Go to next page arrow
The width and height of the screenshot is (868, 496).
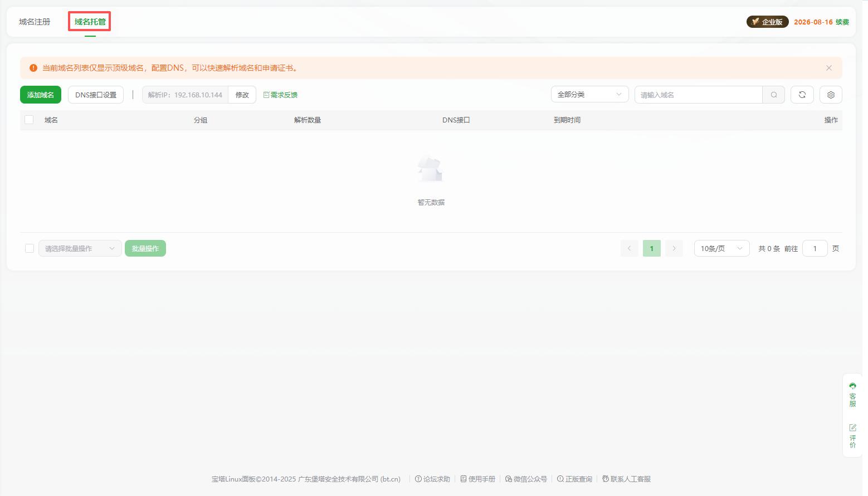point(674,248)
